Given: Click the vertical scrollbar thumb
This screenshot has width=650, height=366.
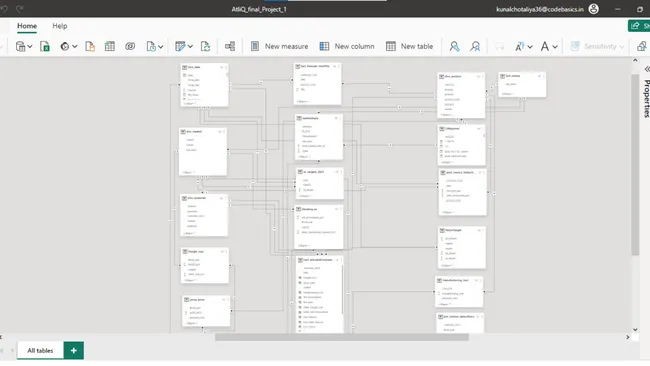Looking at the screenshot, I should (635, 165).
